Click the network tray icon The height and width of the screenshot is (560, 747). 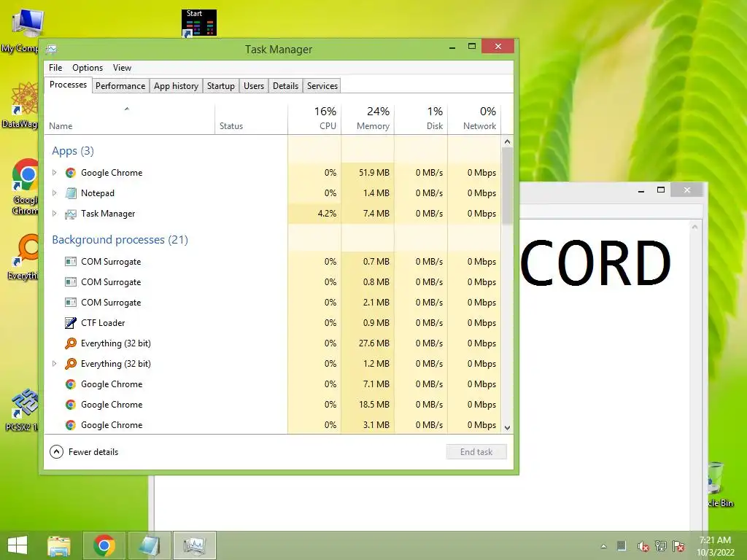point(661,546)
